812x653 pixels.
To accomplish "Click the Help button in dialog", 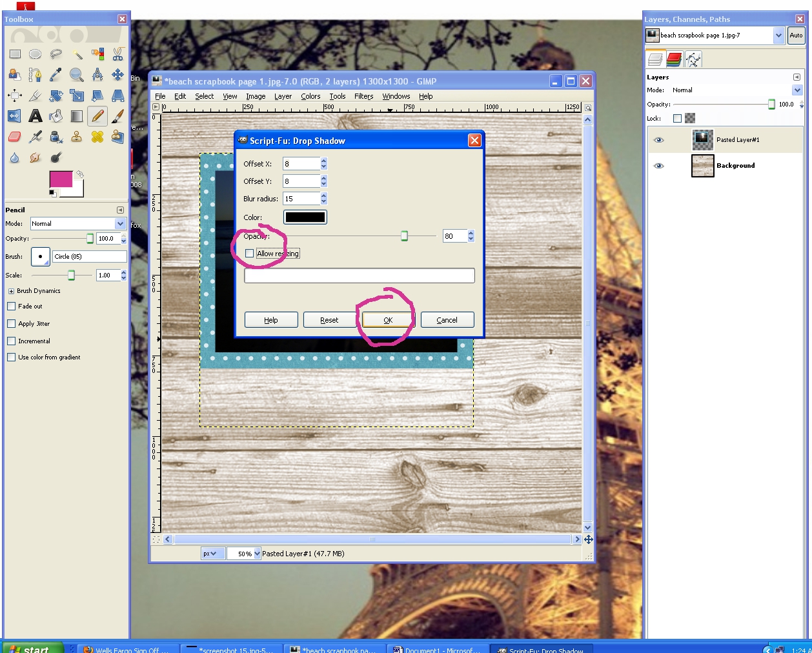I will pos(271,320).
